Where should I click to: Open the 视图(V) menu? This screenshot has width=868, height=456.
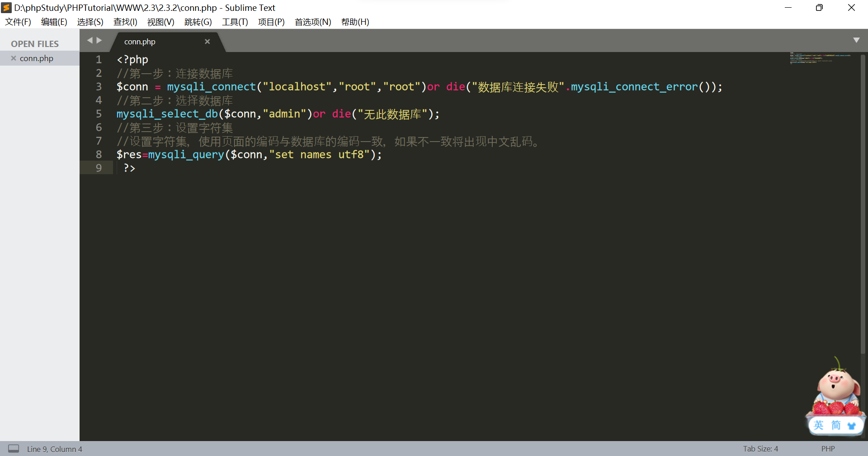(x=160, y=22)
